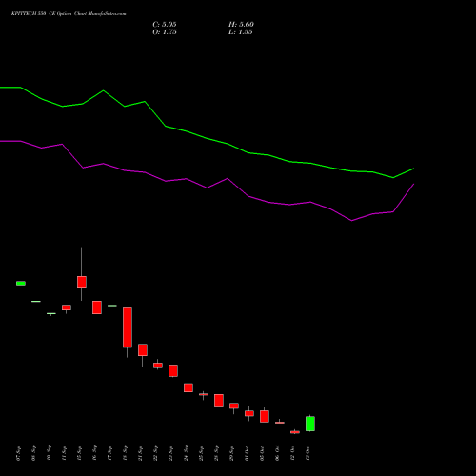Click the 17 Sep date label

coord(109,453)
